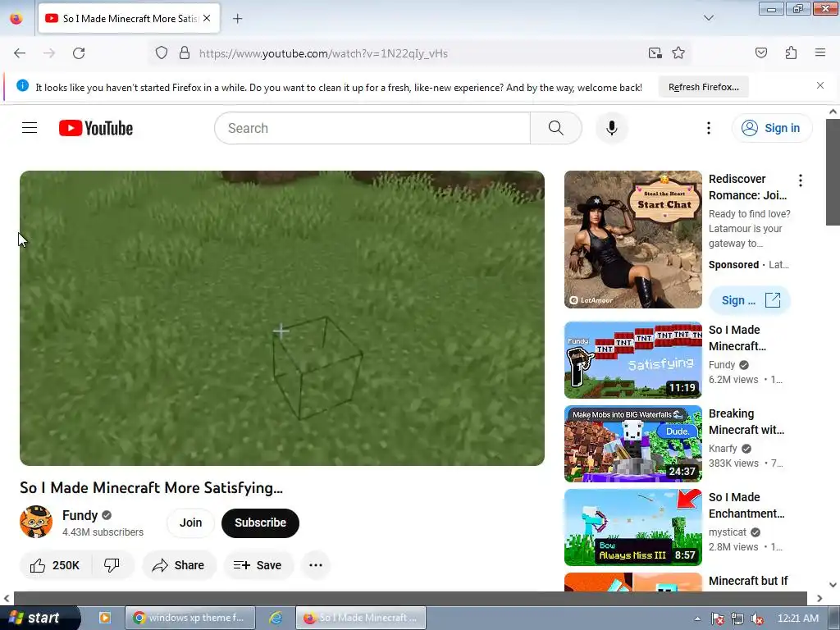Click the browser address bar URL
This screenshot has width=840, height=630.
click(x=323, y=53)
